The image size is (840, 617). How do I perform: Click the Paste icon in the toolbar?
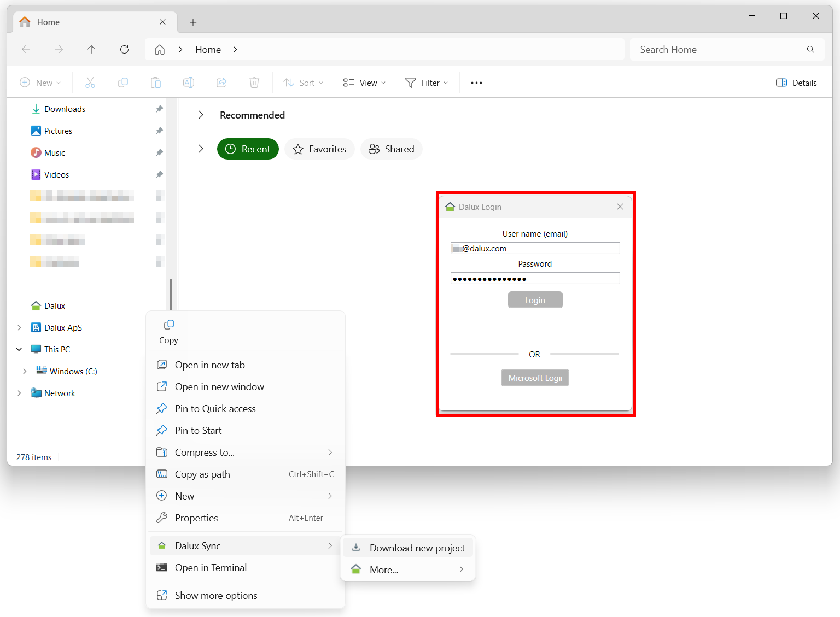pyautogui.click(x=155, y=82)
